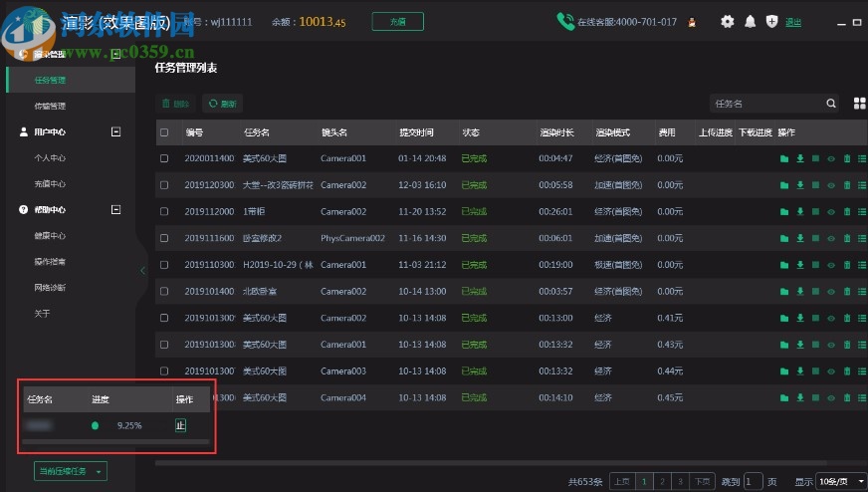Open the 当前压缩任务 dropdown
Image resolution: width=868 pixels, height=492 pixels.
click(x=71, y=471)
